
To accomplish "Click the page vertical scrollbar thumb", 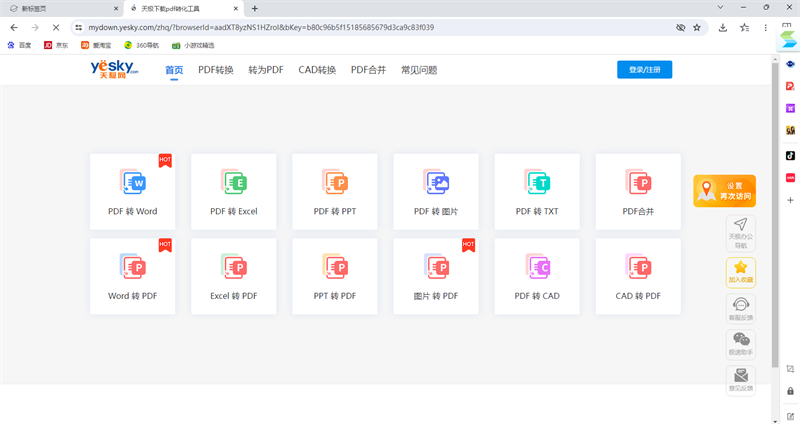I will point(775,214).
